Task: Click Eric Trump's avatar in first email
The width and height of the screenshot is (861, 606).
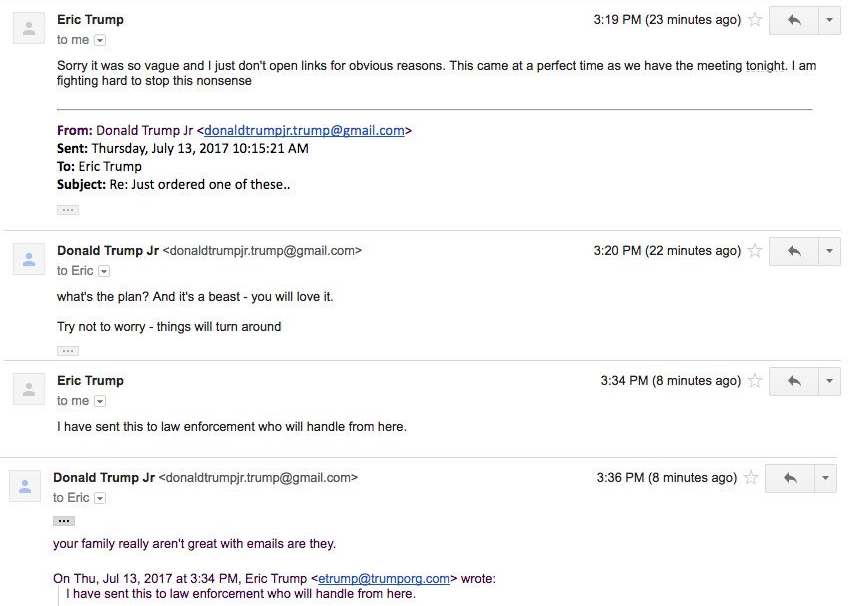Action: pos(29,28)
